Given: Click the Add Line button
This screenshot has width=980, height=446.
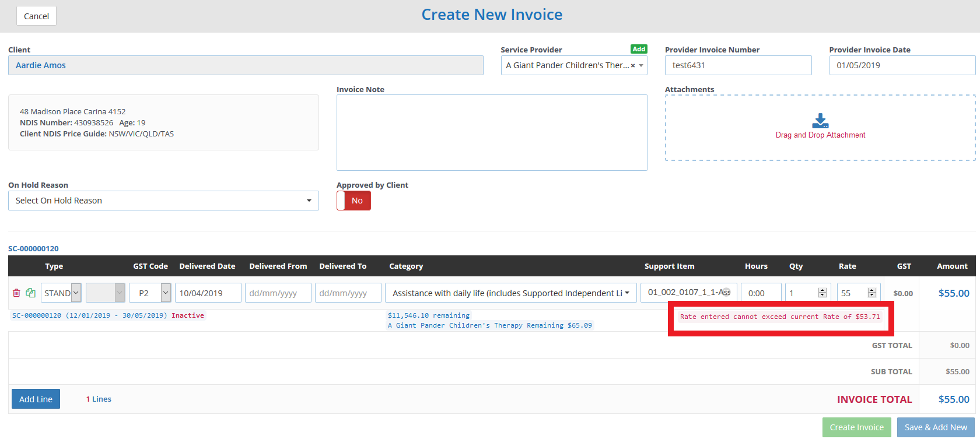Looking at the screenshot, I should coord(36,399).
